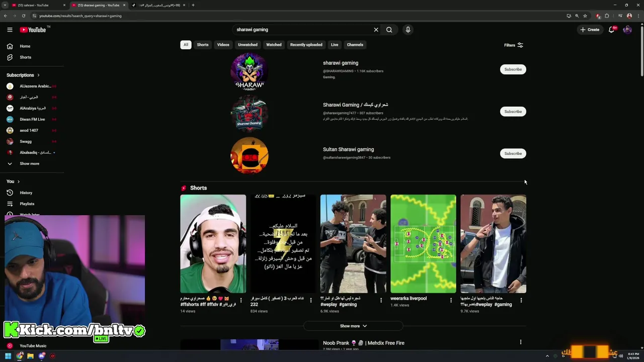
Task: Go to Home in sidebar
Action: (x=25, y=46)
